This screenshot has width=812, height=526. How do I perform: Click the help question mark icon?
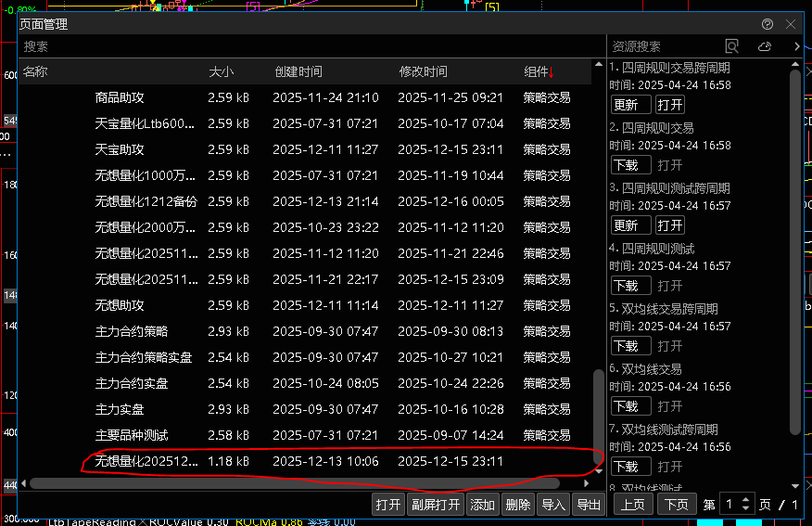point(768,24)
